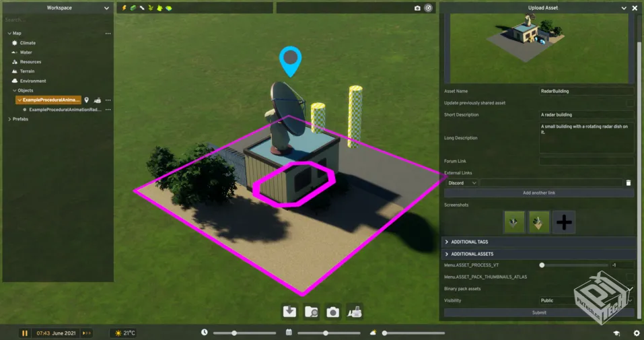Click the bulldozer icon in ExampleProceduralAnima row
Viewport: 644px width, 340px height.
click(x=98, y=100)
